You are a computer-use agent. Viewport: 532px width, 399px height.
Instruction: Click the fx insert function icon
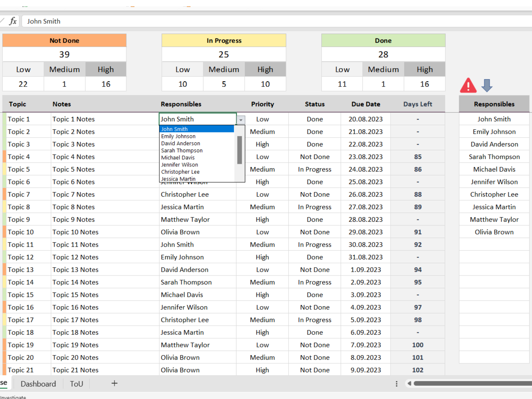(13, 21)
